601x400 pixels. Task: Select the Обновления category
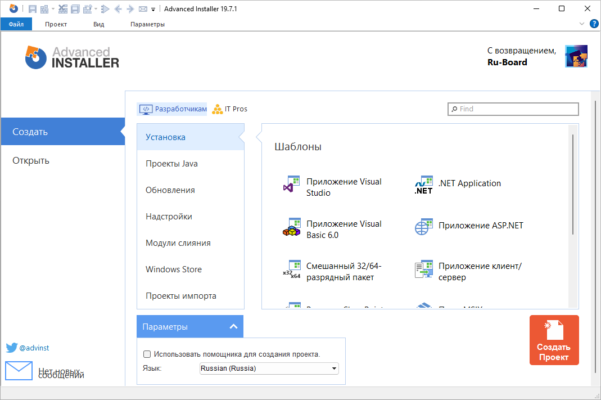(x=190, y=190)
